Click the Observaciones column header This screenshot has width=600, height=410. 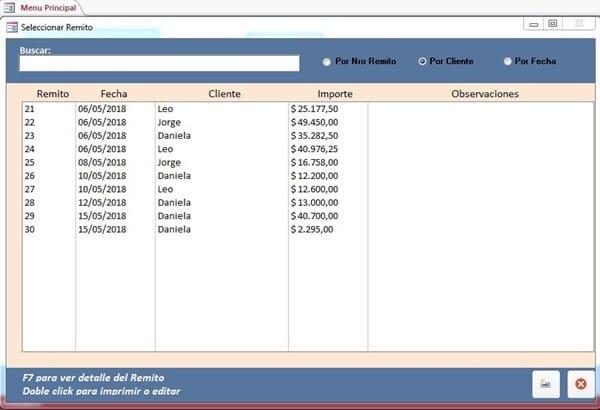[484, 93]
